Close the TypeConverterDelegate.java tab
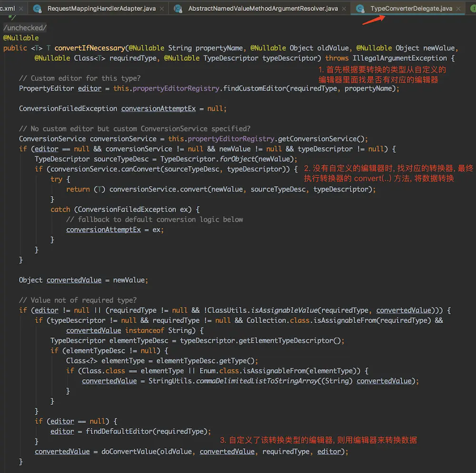The width and height of the screenshot is (476, 473). point(458,9)
